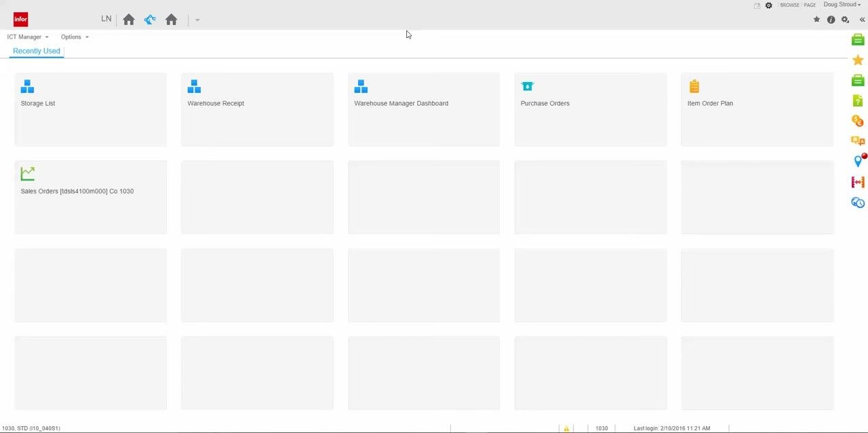Image resolution: width=868 pixels, height=433 pixels.
Task: Click the green briefcase icon above the star
Action: [858, 40]
